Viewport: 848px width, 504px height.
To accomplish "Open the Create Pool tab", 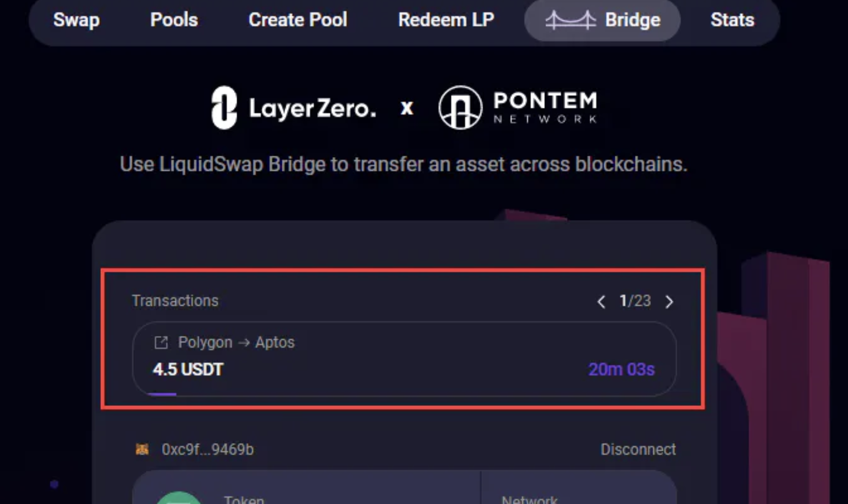I will tap(298, 19).
